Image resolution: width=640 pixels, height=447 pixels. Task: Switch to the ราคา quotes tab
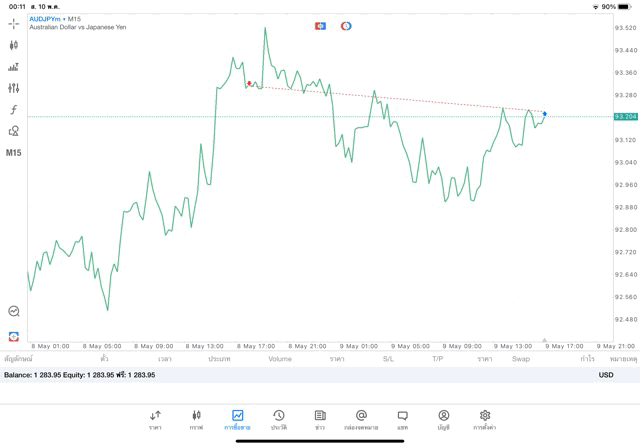point(155,419)
